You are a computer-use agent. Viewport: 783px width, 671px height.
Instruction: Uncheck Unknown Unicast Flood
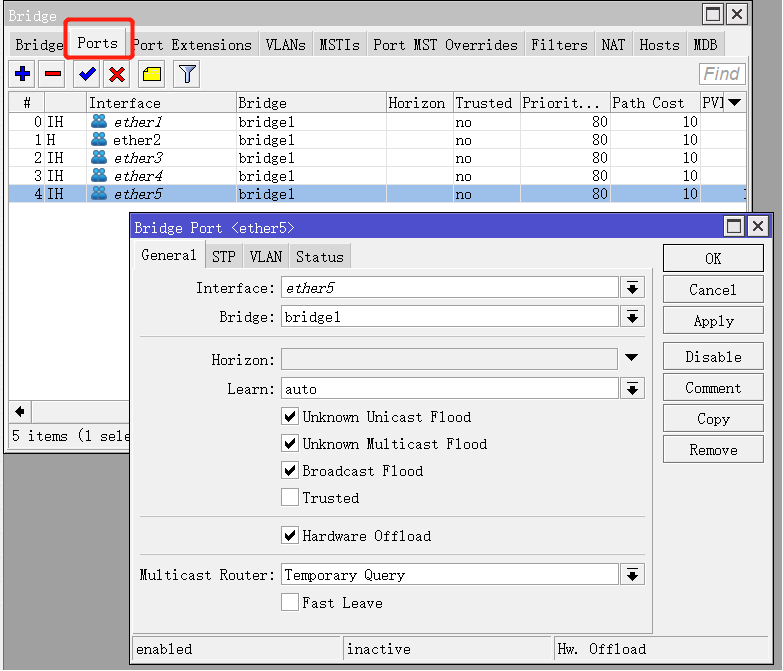click(290, 417)
